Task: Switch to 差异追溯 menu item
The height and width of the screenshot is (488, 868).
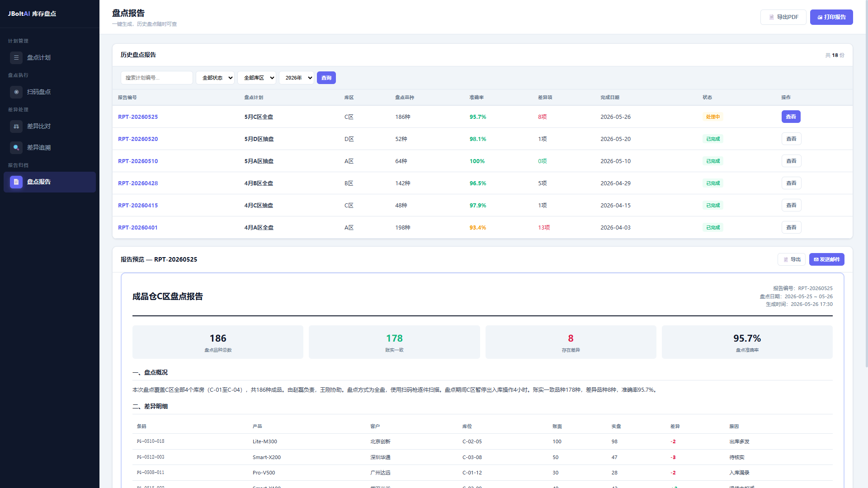Action: [50, 148]
